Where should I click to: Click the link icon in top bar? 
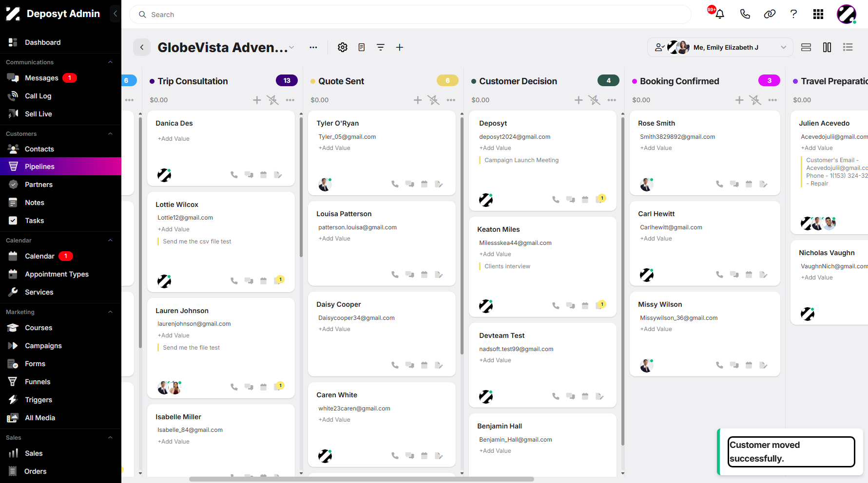770,14
